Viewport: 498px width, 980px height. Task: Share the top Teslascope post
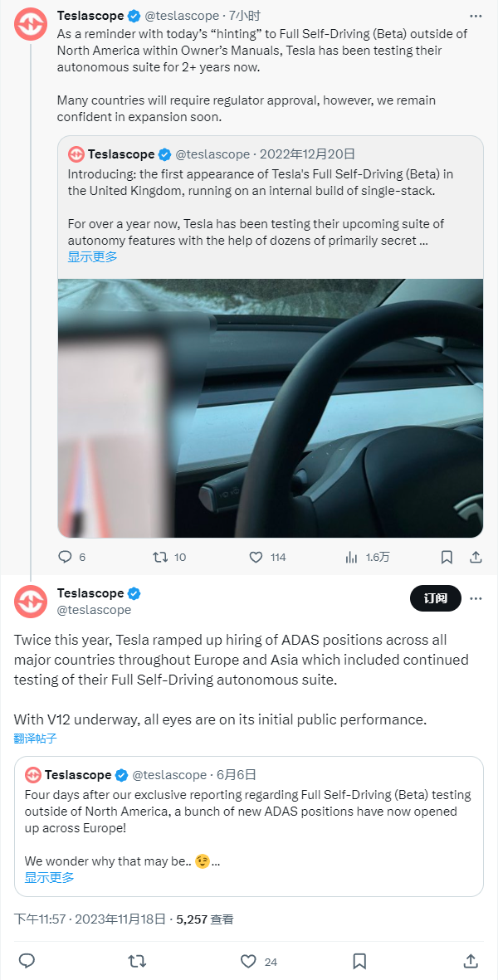[x=476, y=557]
